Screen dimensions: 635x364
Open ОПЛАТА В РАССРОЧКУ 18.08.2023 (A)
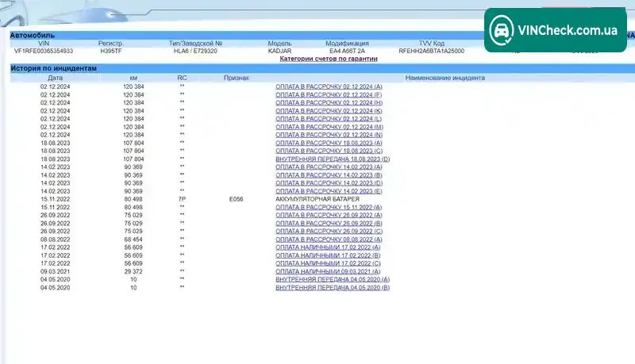(329, 143)
